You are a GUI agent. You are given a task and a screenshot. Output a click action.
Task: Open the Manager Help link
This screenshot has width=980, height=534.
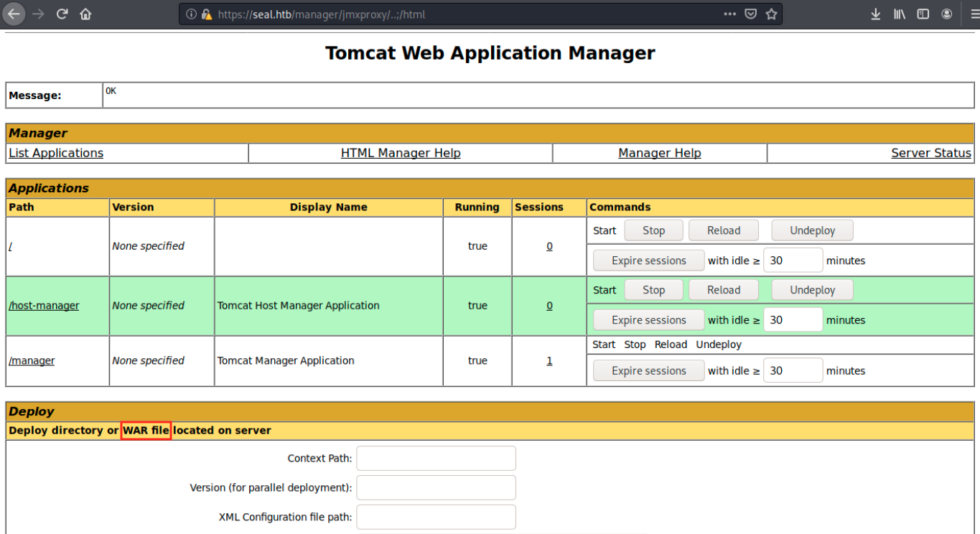[660, 153]
